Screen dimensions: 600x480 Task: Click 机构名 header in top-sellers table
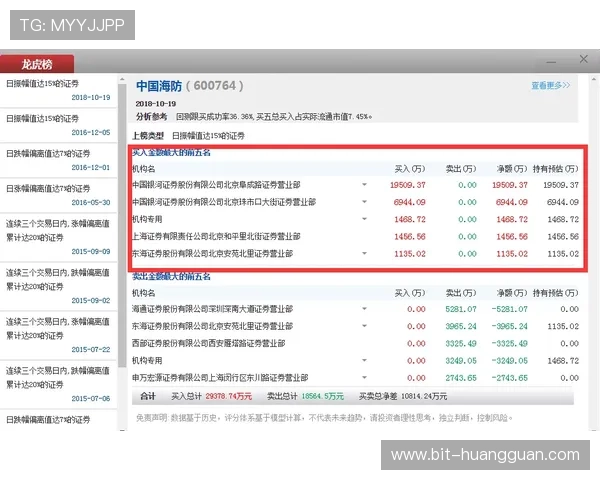coord(143,293)
